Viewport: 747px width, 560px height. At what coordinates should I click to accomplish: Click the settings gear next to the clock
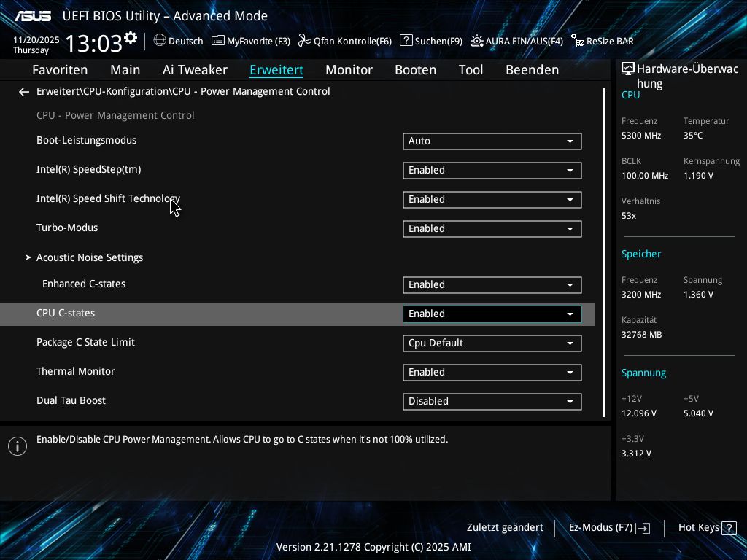[131, 38]
